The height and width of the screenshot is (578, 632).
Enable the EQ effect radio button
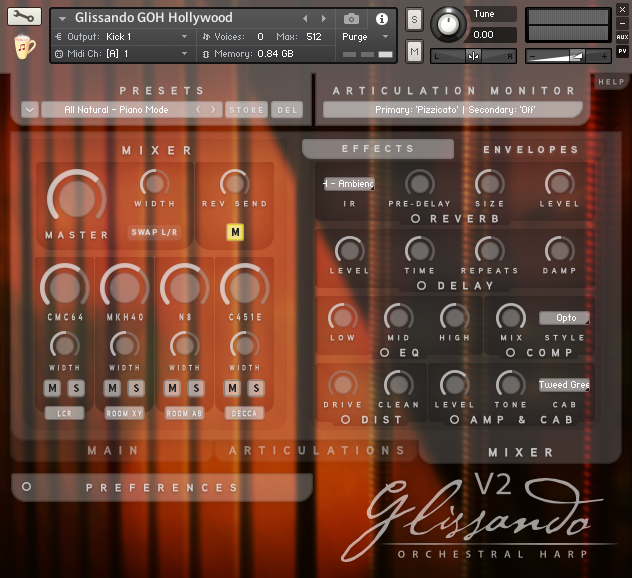tap(385, 353)
